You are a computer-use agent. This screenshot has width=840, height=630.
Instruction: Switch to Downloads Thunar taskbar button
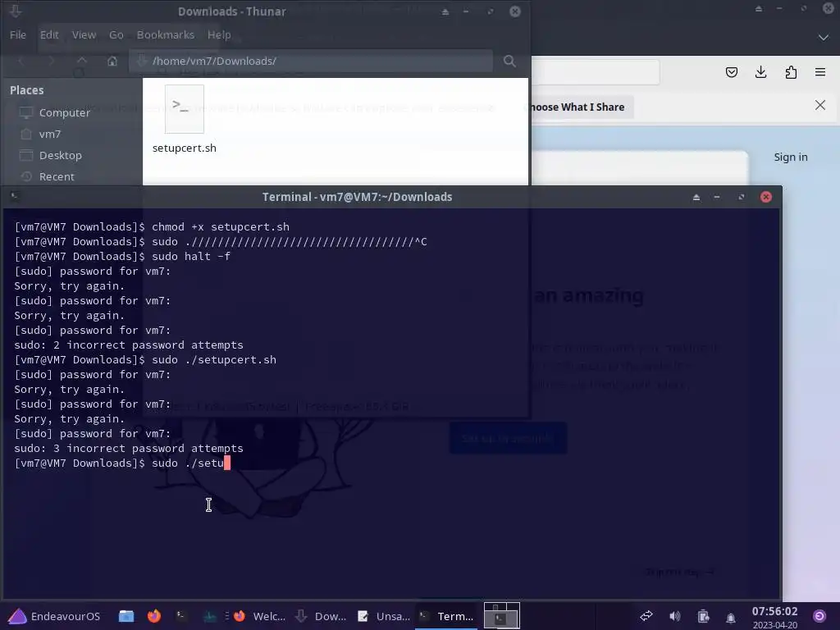click(321, 616)
